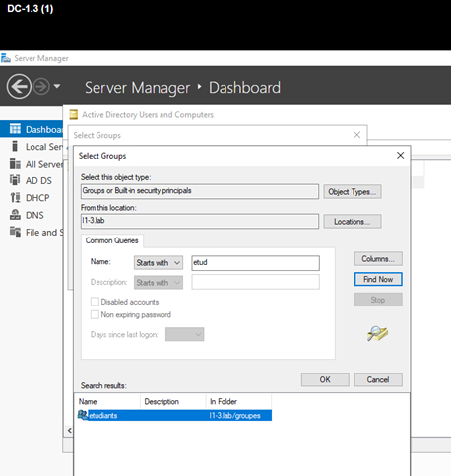The width and height of the screenshot is (451, 476).
Task: Click the Cancel button
Action: point(378,379)
